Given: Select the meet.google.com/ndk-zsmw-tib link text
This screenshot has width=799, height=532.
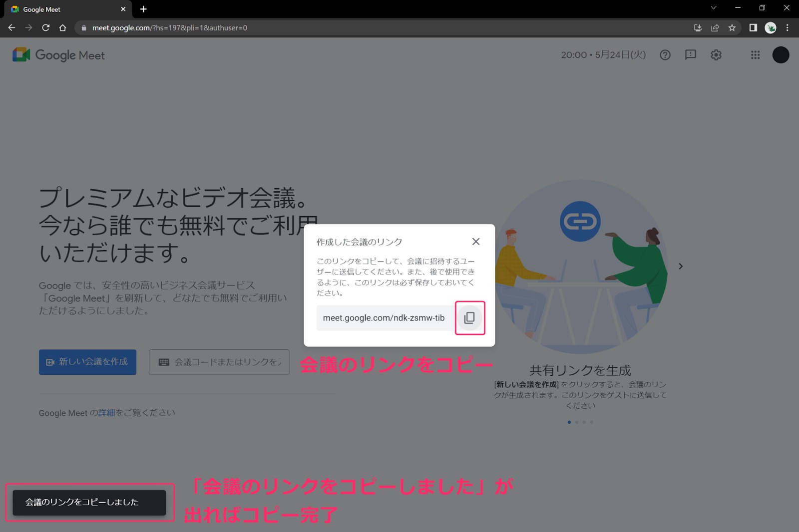Looking at the screenshot, I should 384,318.
